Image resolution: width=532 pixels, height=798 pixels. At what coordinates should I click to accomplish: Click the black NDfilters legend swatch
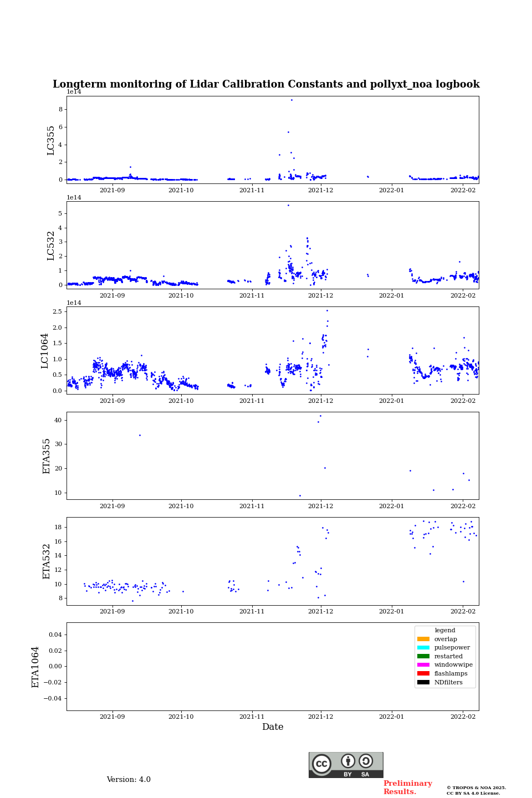point(423,682)
